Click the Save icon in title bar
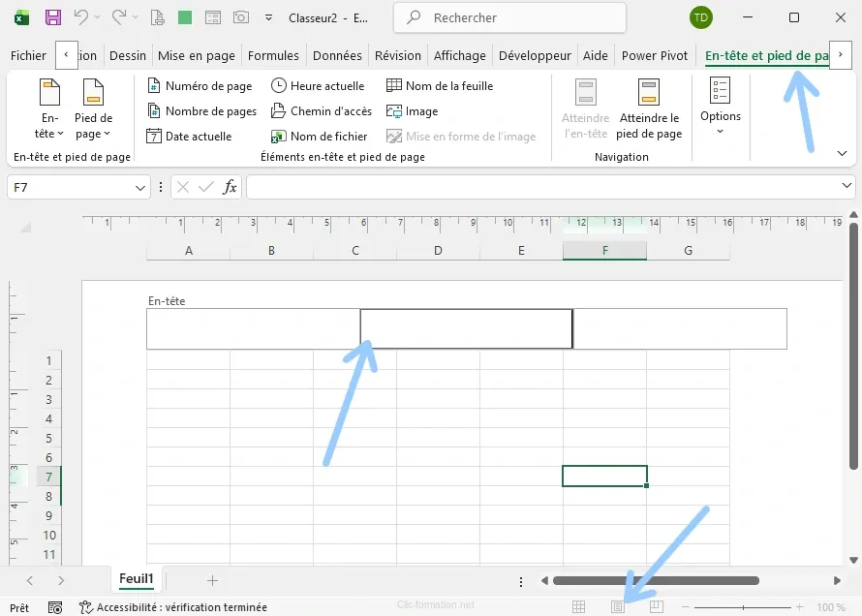This screenshot has width=862, height=616. pyautogui.click(x=53, y=17)
